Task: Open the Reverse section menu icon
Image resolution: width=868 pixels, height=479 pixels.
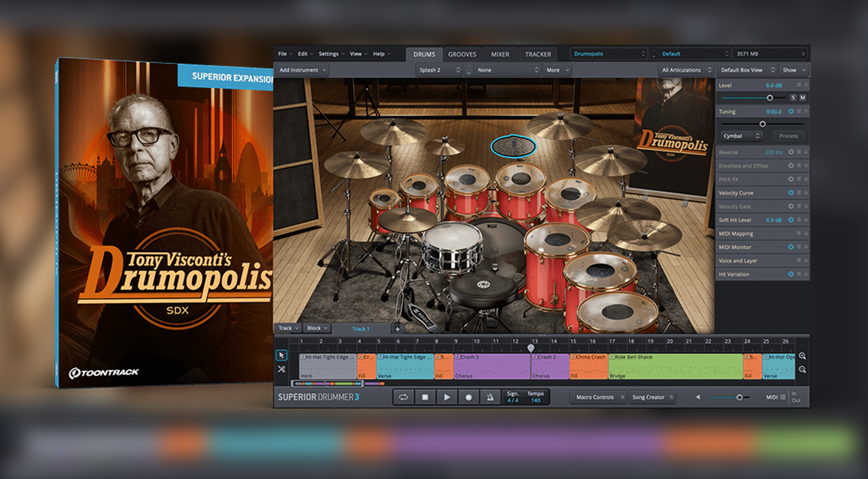Action: coord(799,152)
